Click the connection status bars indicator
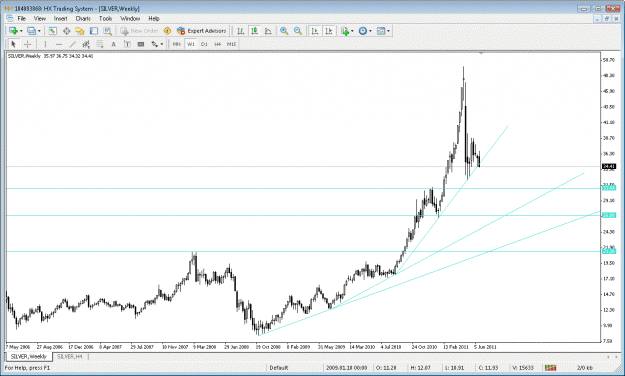Image resolution: width=625 pixels, height=376 pixels. tap(550, 368)
